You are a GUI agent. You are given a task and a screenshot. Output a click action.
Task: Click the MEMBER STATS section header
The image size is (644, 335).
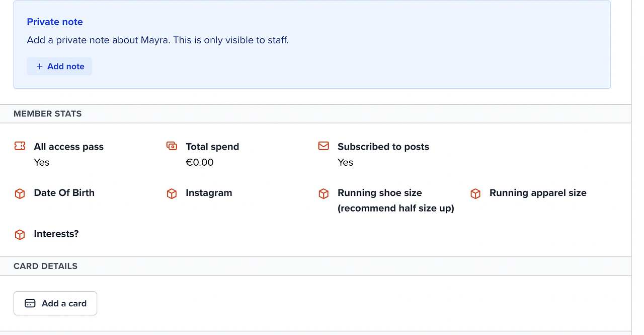[x=47, y=114]
